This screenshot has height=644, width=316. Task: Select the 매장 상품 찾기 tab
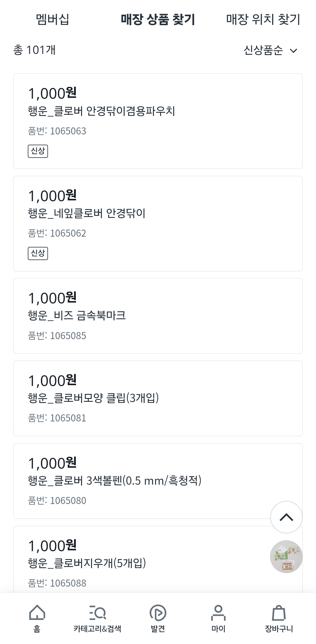[158, 20]
